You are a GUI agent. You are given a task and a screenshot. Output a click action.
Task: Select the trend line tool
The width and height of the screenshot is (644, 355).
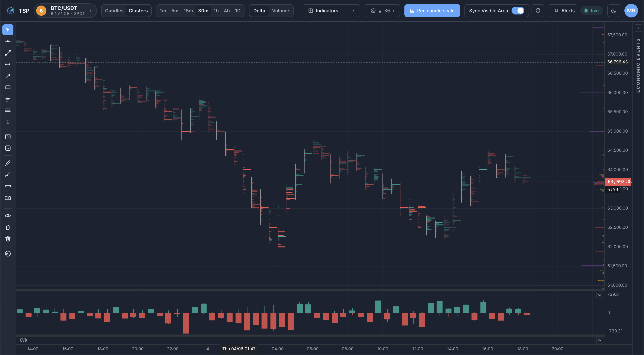[8, 53]
